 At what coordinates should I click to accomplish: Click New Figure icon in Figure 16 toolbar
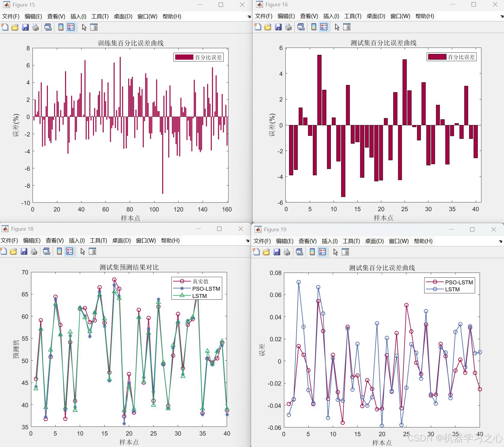(258, 27)
